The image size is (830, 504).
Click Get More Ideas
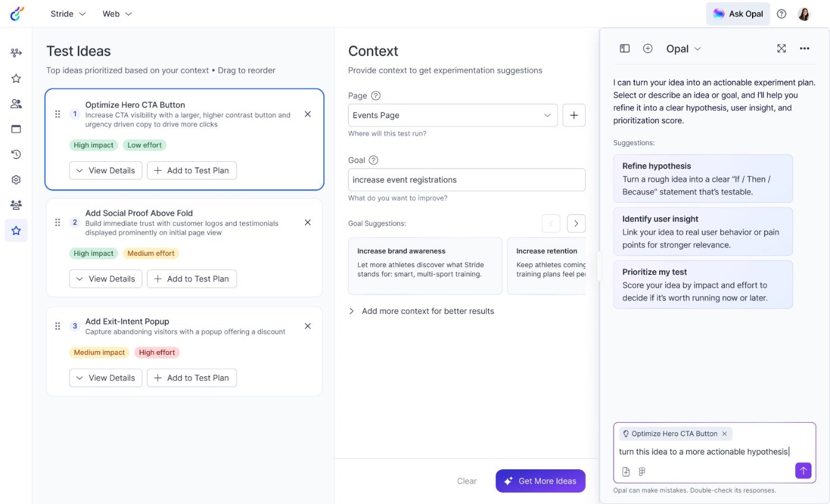pos(540,480)
